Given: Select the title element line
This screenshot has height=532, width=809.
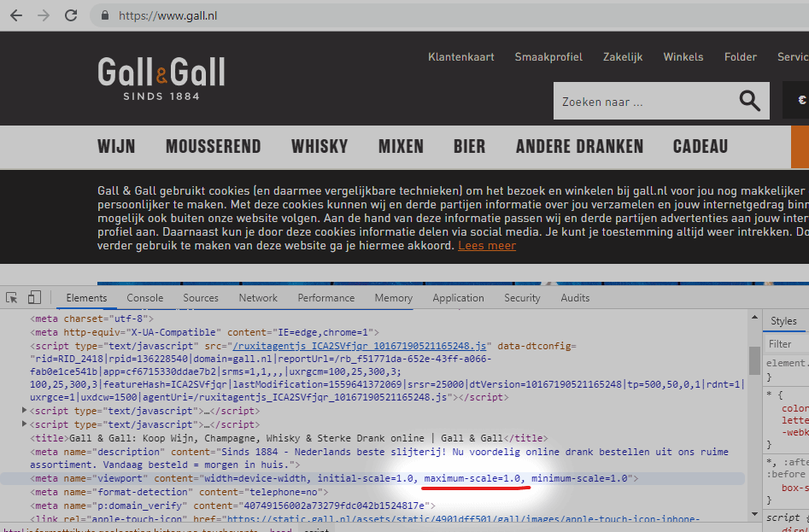Looking at the screenshot, I should point(289,438).
